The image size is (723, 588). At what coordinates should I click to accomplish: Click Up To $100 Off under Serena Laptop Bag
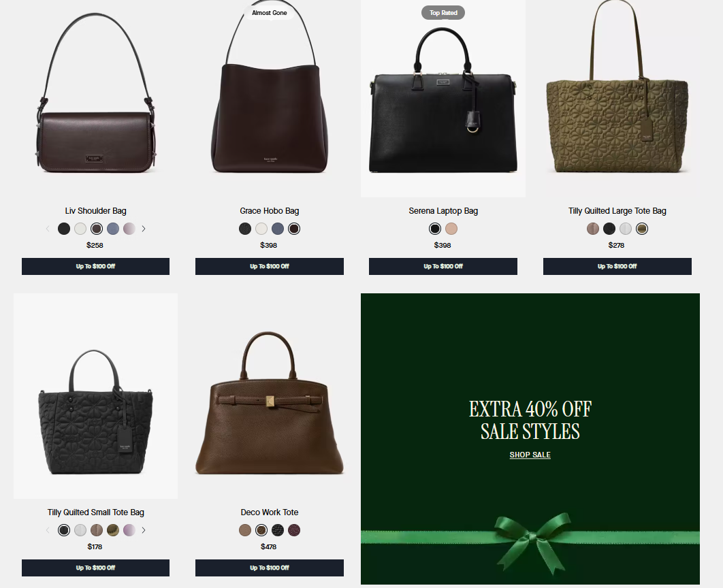click(x=443, y=266)
